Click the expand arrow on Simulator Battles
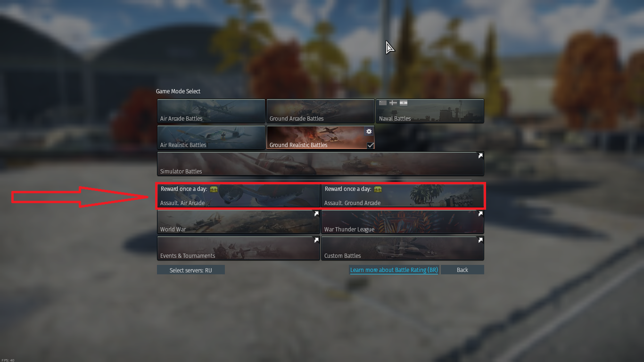The height and width of the screenshot is (362, 644). 480,156
